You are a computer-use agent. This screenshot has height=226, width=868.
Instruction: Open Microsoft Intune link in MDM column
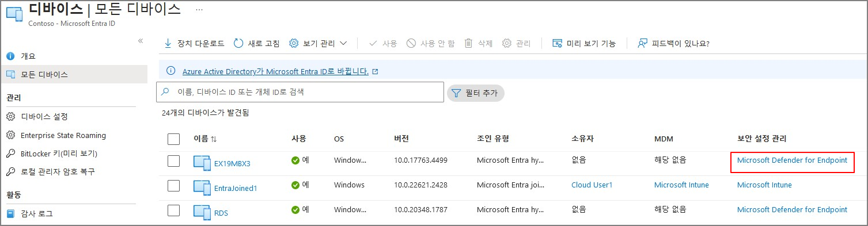click(x=681, y=185)
